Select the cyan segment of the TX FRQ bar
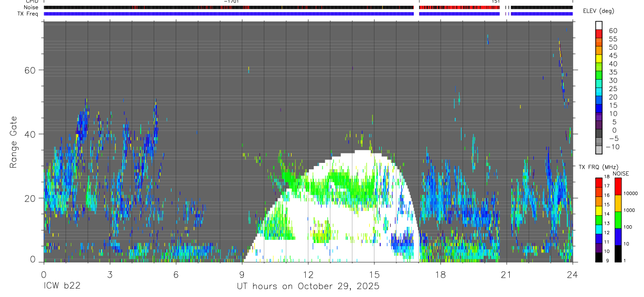 598,229
